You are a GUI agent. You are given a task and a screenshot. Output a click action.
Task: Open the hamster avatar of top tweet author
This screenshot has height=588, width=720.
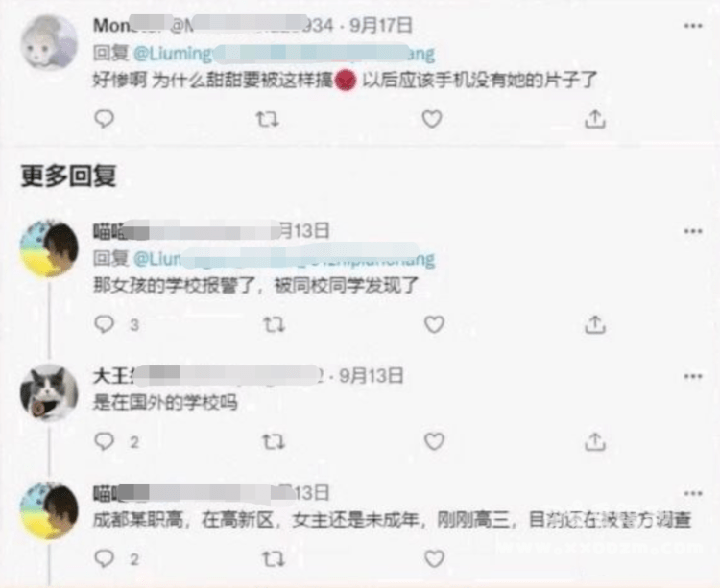(x=49, y=42)
